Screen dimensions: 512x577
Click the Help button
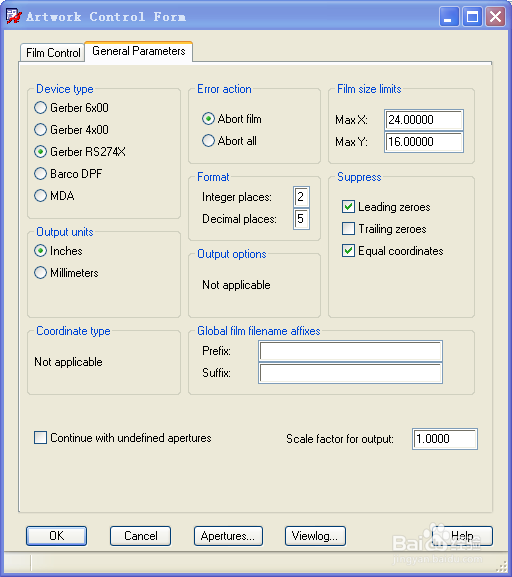[x=462, y=536]
